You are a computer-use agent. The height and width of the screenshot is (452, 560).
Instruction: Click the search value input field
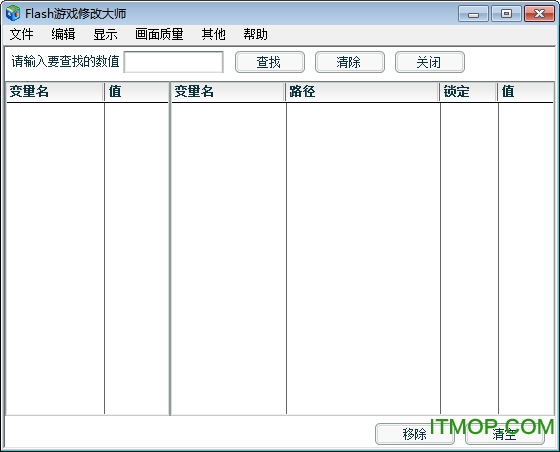174,62
